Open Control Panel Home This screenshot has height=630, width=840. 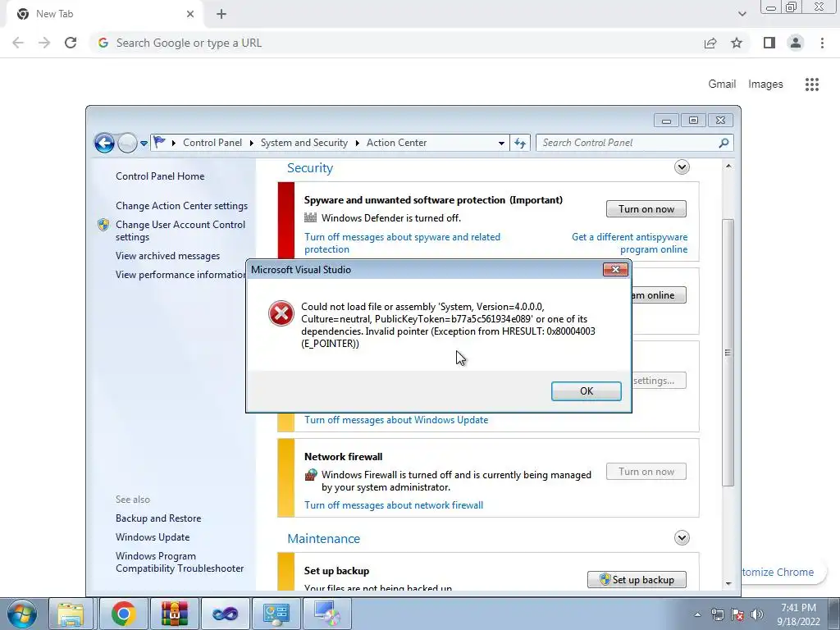tap(160, 176)
